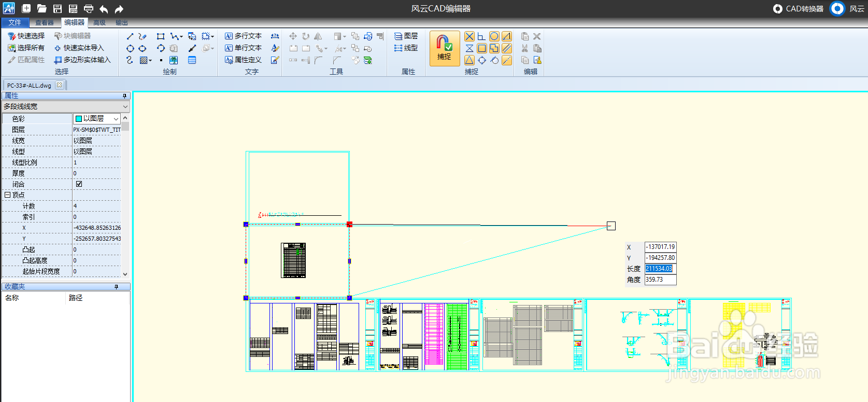Image resolution: width=868 pixels, height=402 pixels.
Task: Click the 长度 length input field
Action: (660, 269)
